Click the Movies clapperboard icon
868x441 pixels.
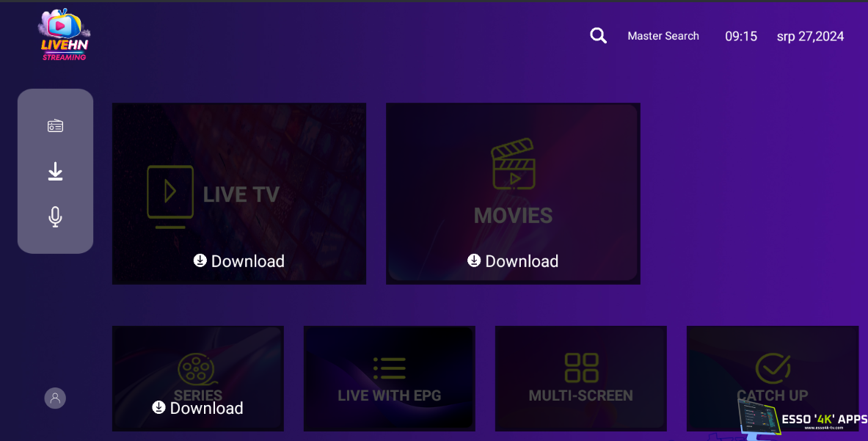513,166
